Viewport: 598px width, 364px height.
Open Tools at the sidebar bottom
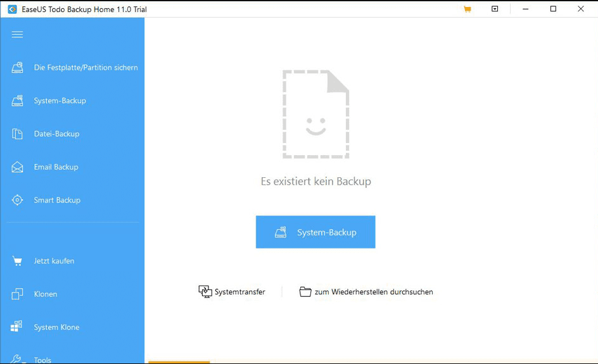point(42,360)
